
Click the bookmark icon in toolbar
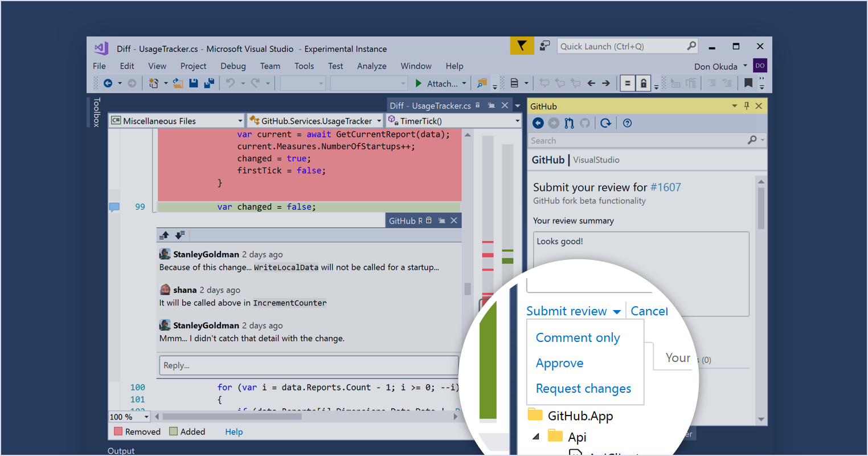pos(748,83)
